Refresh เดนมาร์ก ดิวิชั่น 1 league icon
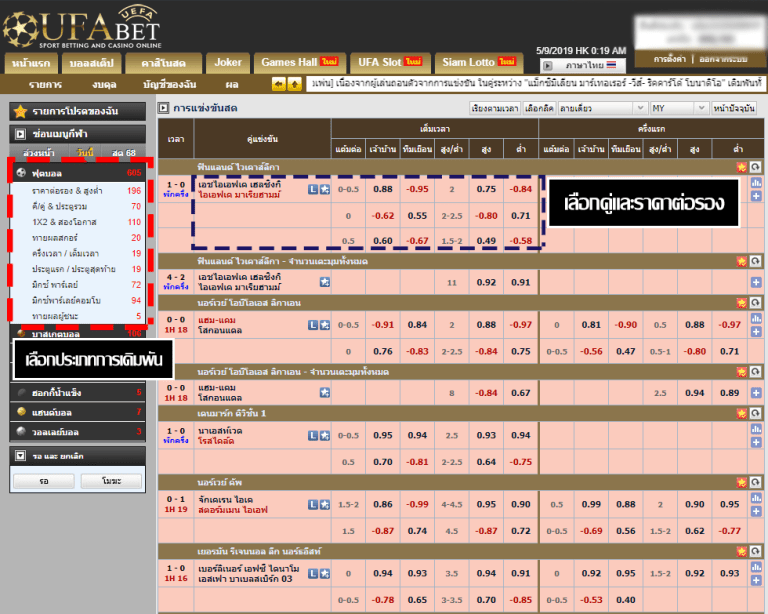Image resolution: width=768 pixels, height=614 pixels. [x=755, y=414]
